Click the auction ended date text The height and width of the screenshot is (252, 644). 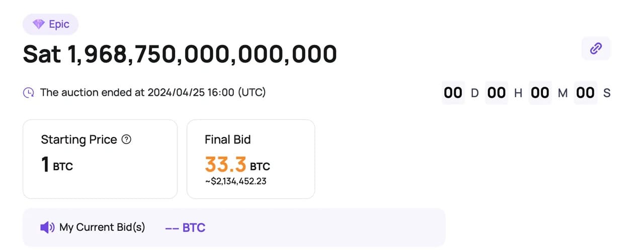coord(153,93)
